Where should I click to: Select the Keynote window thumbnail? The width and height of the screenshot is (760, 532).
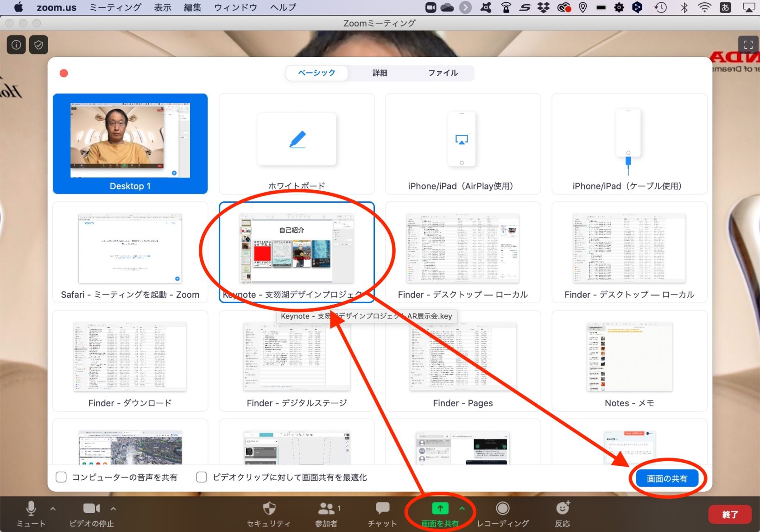pos(297,252)
